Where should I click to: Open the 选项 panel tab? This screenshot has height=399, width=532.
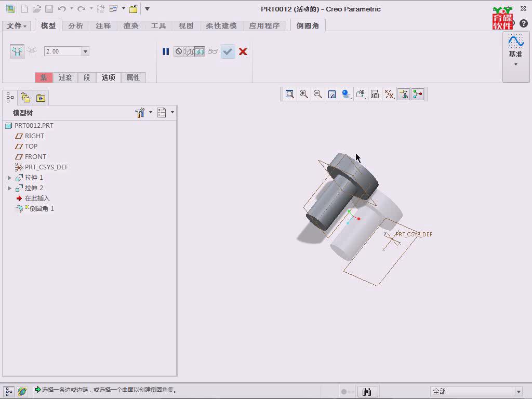[109, 77]
